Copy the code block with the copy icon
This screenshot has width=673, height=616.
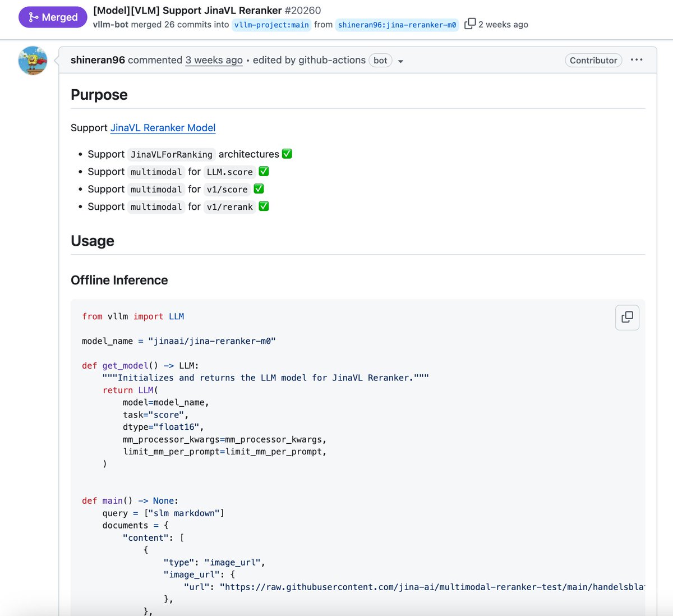(626, 317)
